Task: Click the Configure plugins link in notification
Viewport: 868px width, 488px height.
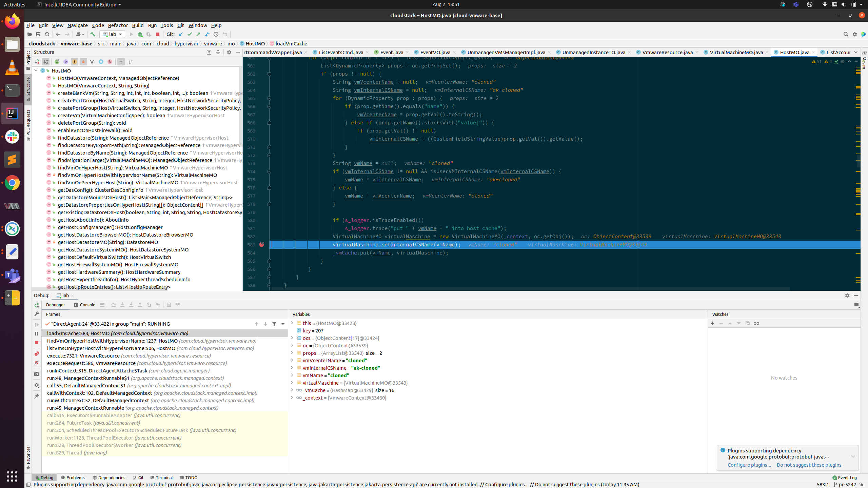Action: pos(749,465)
